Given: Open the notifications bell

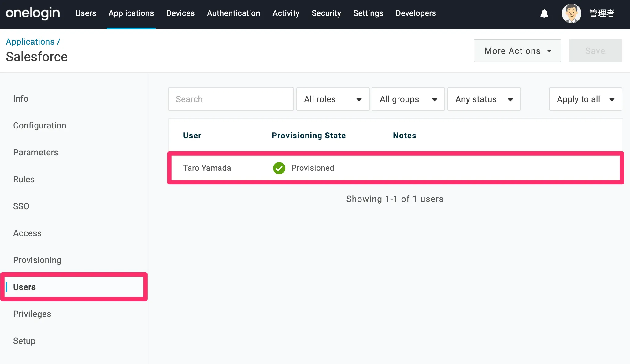Looking at the screenshot, I should [544, 13].
